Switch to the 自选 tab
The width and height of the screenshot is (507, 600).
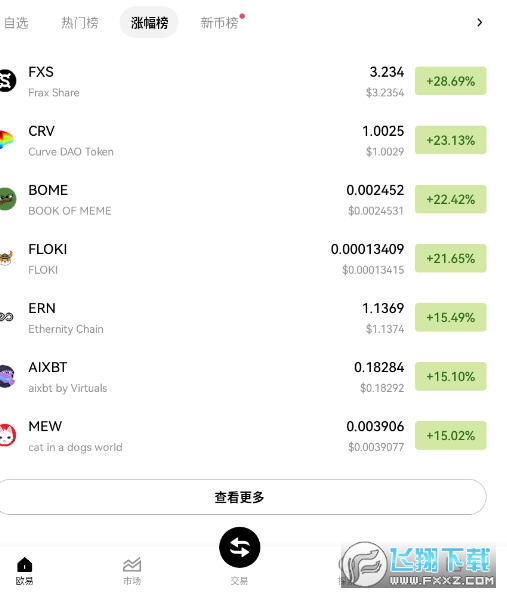16,23
